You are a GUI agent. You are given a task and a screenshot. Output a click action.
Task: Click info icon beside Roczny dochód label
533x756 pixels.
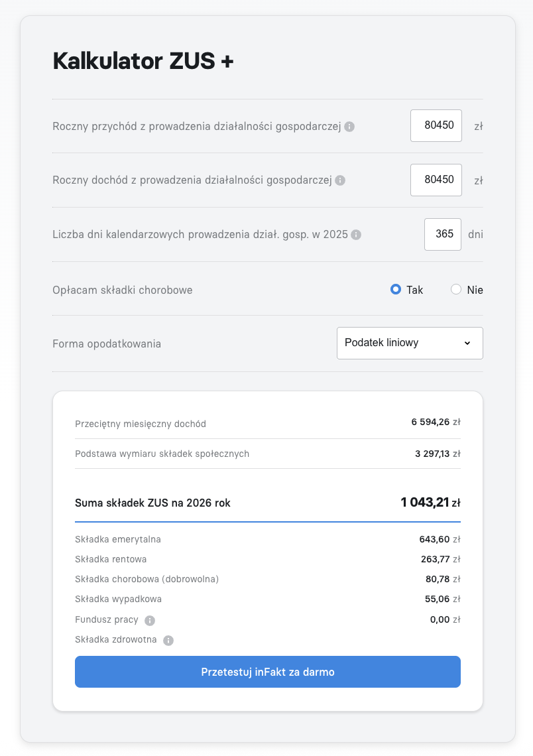340,180
